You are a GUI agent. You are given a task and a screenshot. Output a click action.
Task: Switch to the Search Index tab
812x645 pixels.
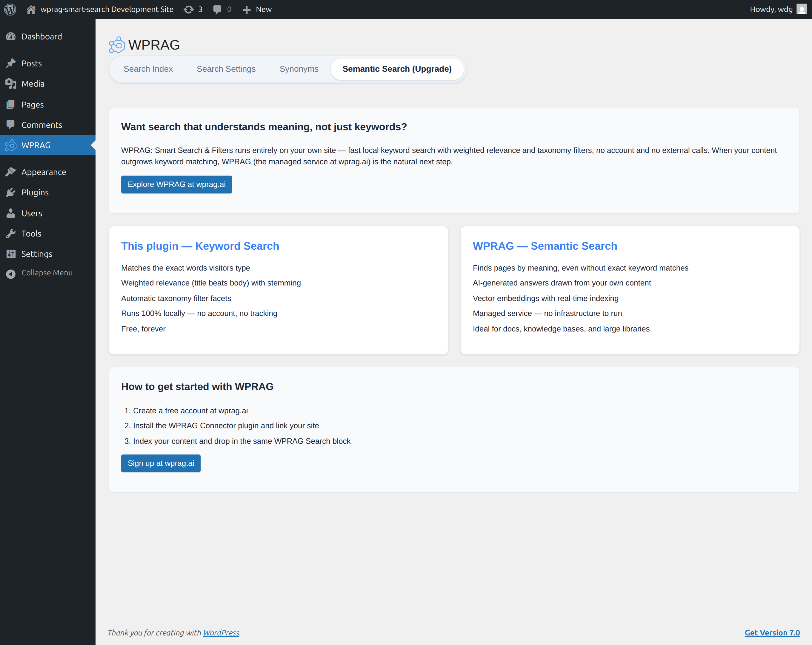pos(148,69)
